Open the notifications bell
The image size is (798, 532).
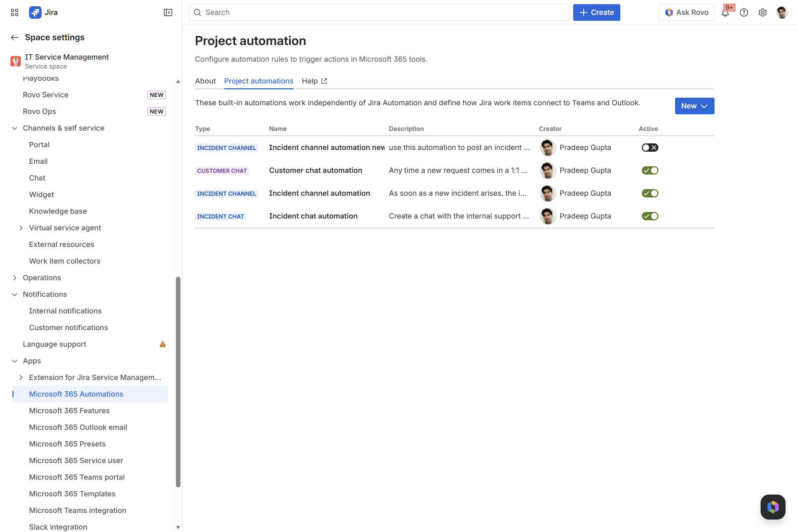pyautogui.click(x=725, y=13)
